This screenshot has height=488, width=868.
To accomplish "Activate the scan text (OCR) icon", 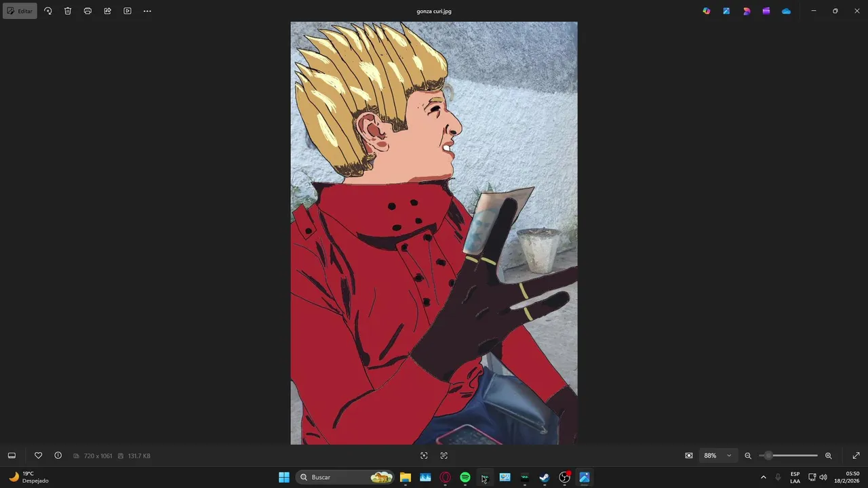I will 444,455.
